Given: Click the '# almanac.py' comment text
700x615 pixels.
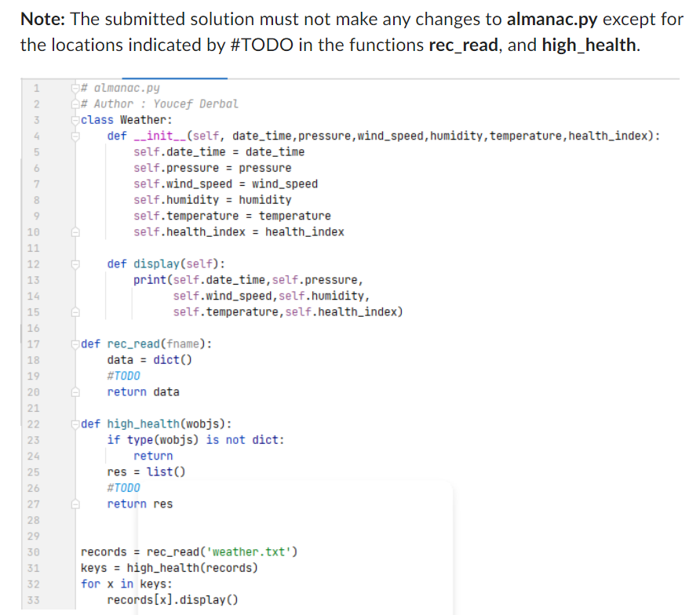Looking at the screenshot, I should (120, 89).
